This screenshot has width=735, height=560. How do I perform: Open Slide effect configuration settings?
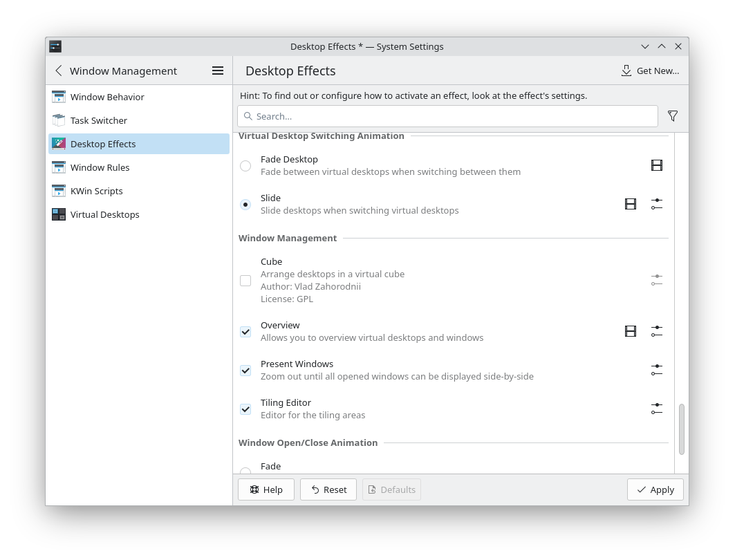pyautogui.click(x=656, y=204)
